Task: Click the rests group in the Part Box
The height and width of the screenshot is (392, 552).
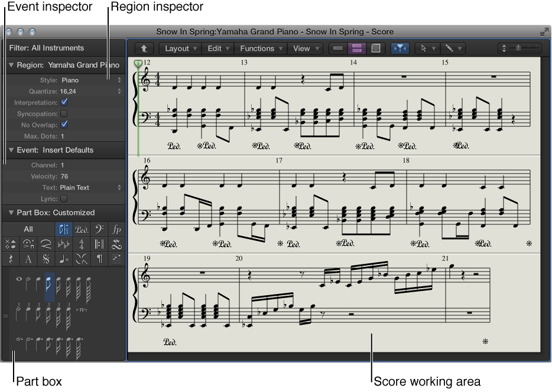Action: click(x=9, y=259)
